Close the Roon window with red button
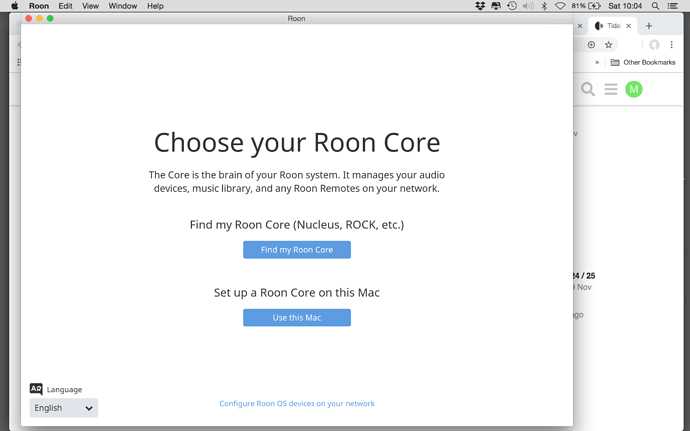Screen dimensions: 690x431 [x=29, y=18]
